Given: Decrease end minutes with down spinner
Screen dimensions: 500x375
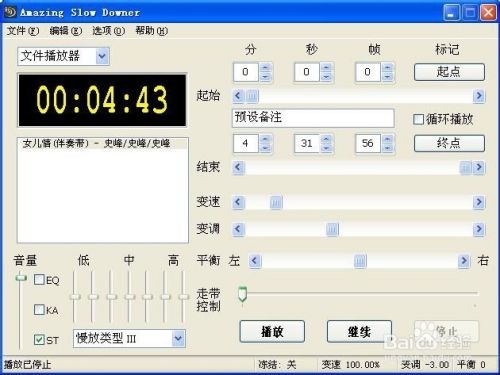Looking at the screenshot, I should (265, 148).
